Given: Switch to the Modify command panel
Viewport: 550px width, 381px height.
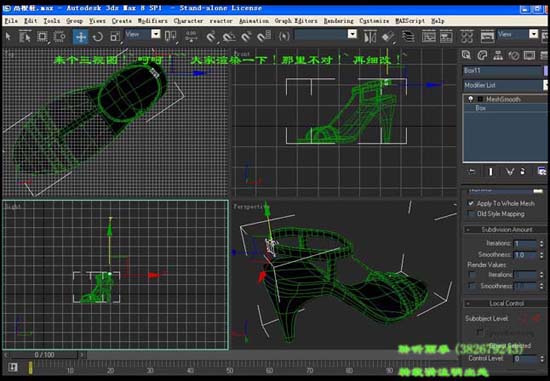Looking at the screenshot, I should (x=482, y=55).
